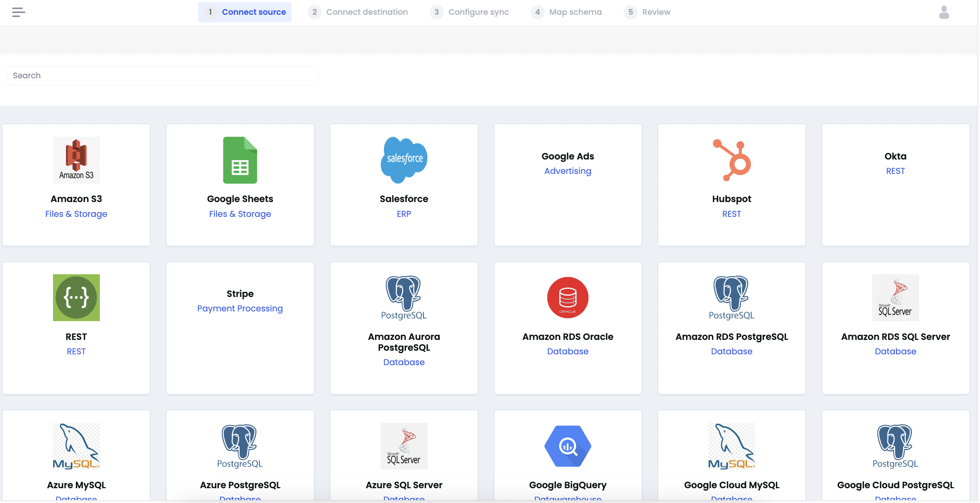Click the Payment Processing label under Stripe
The width and height of the screenshot is (980, 503).
pyautogui.click(x=240, y=309)
